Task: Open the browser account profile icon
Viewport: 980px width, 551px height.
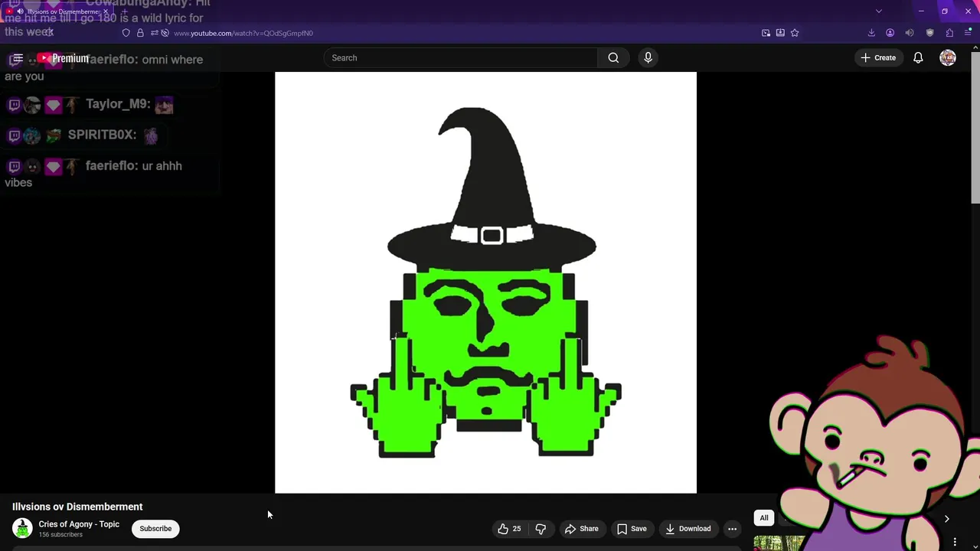Action: (x=890, y=33)
